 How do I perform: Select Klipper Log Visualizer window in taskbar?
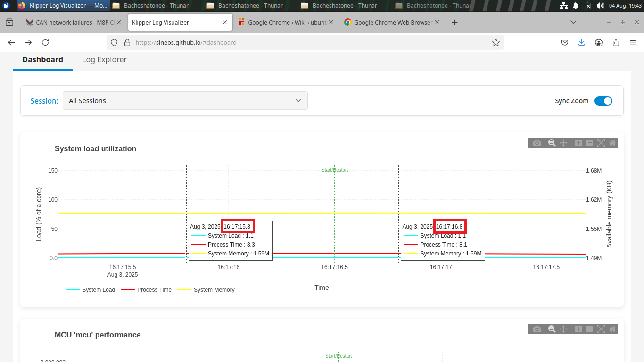[62, 6]
